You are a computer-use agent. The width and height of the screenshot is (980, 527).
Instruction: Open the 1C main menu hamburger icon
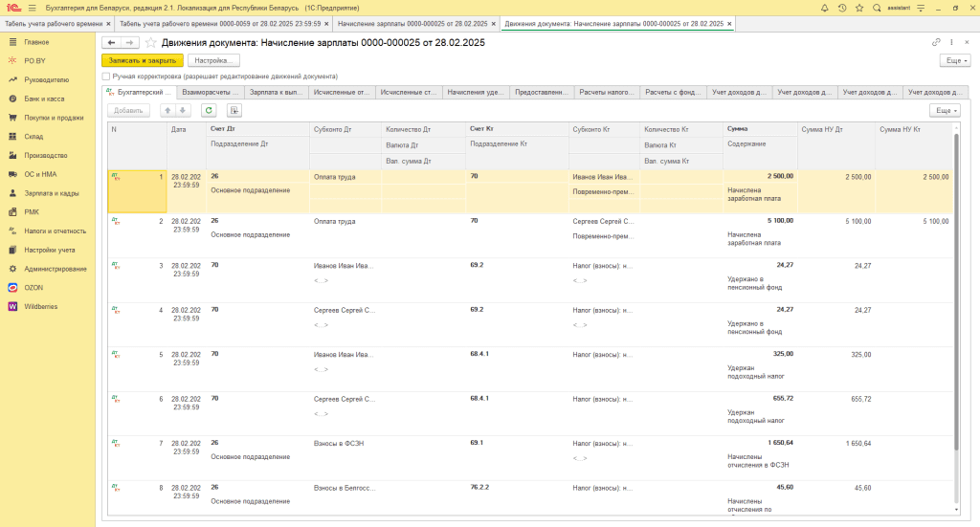pos(32,8)
